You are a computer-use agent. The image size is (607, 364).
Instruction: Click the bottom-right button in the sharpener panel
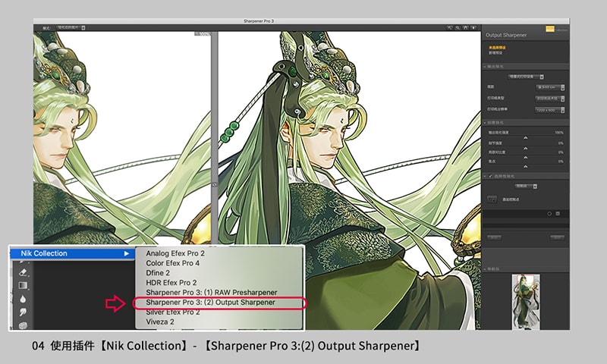tap(555, 237)
